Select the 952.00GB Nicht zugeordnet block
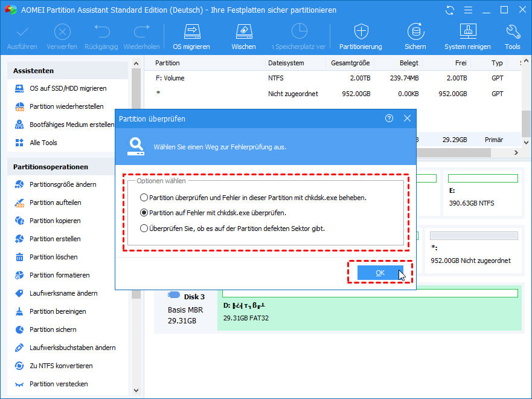This screenshot has height=399, width=532. coord(473,250)
